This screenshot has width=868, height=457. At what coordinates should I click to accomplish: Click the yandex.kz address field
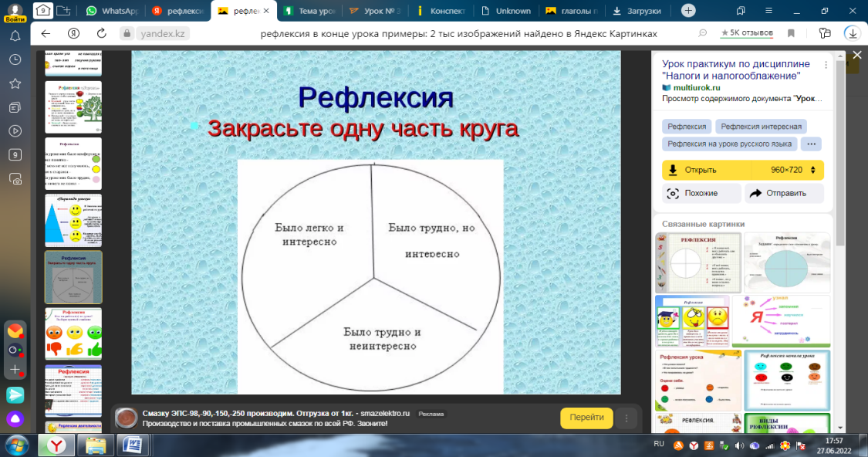tap(163, 33)
